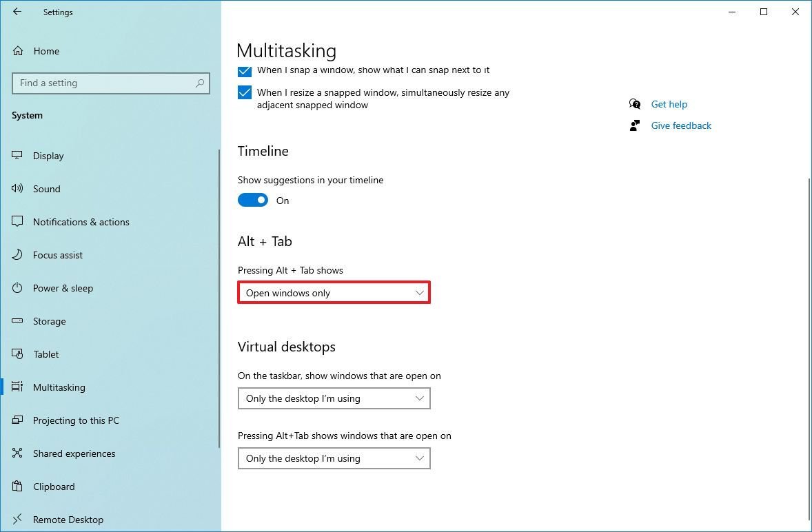Click the Power & sleep icon

(x=17, y=288)
